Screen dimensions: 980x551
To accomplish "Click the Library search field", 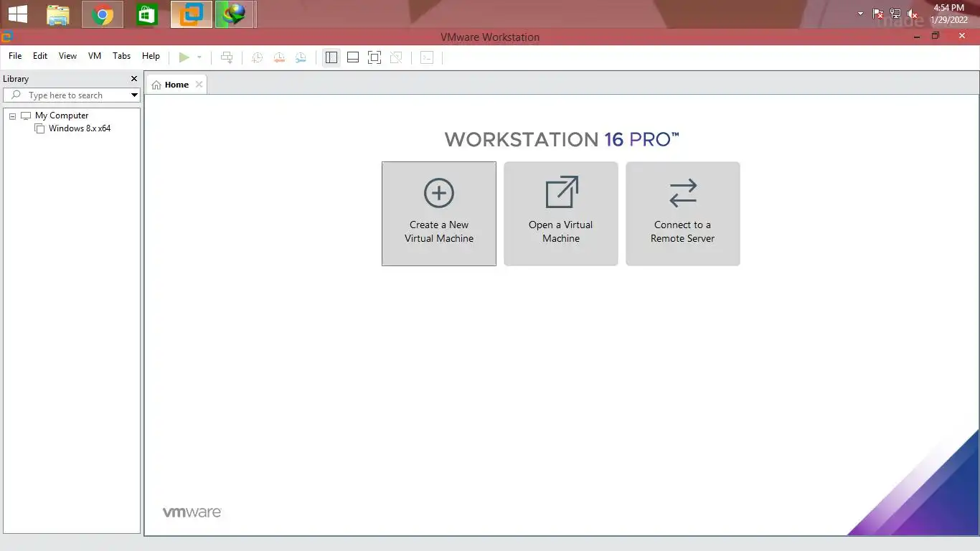I will [72, 95].
